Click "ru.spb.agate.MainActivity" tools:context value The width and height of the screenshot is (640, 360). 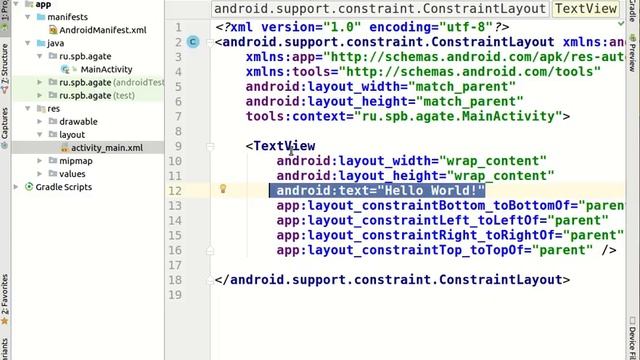click(458, 116)
